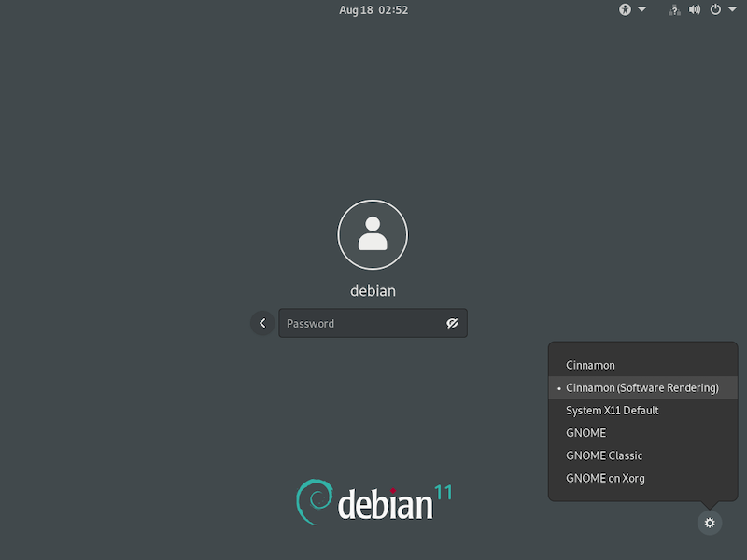Select the Cinnamon session

click(643, 365)
